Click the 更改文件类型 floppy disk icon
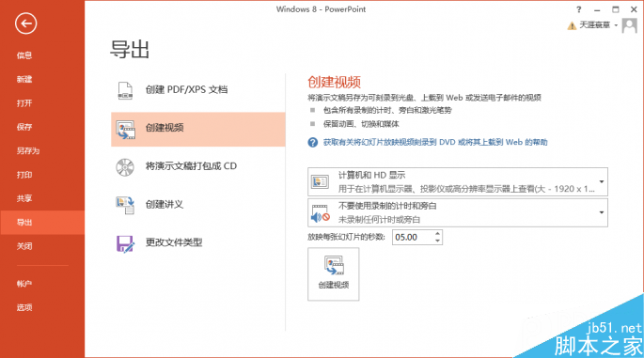Viewport: 644px width, 358px height. (x=125, y=243)
